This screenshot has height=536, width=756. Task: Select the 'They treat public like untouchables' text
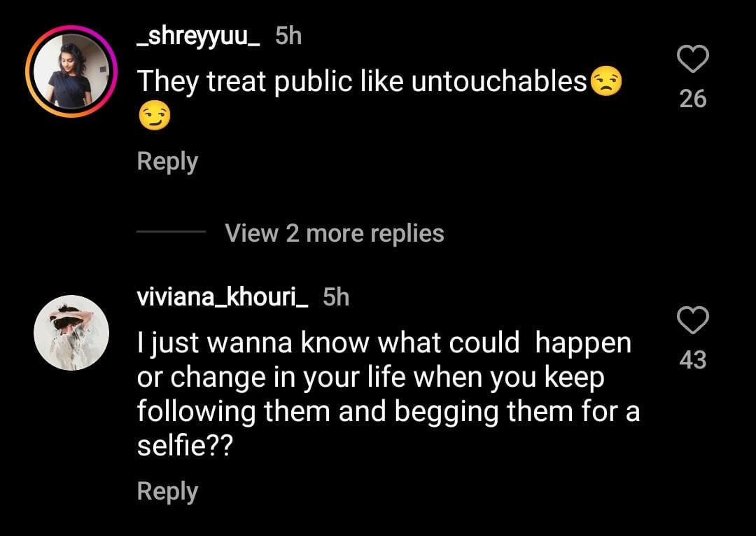point(361,82)
